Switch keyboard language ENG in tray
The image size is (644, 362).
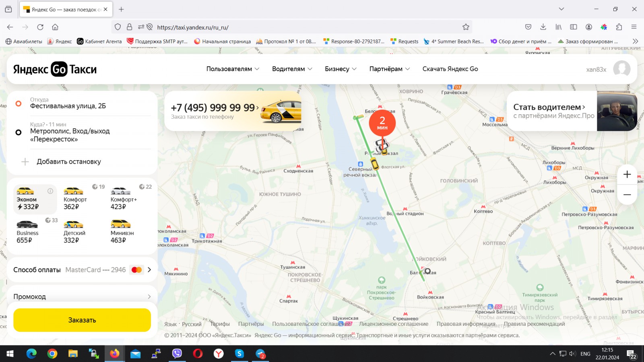tap(585, 354)
